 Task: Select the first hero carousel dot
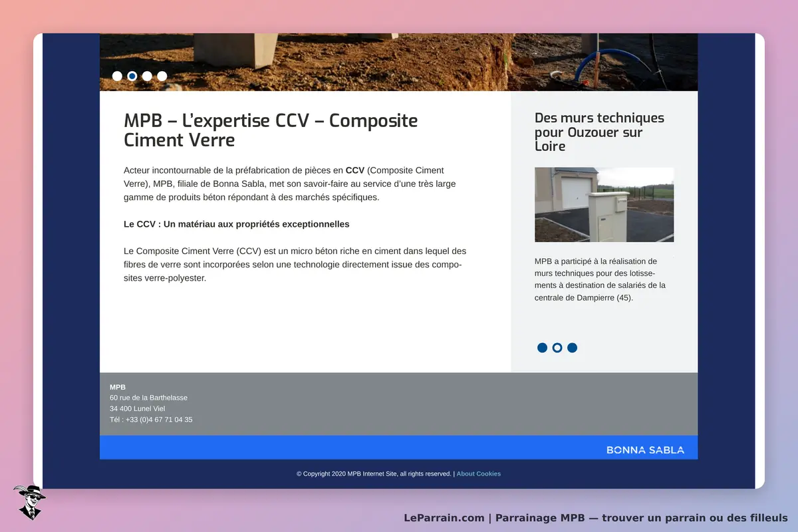click(117, 76)
